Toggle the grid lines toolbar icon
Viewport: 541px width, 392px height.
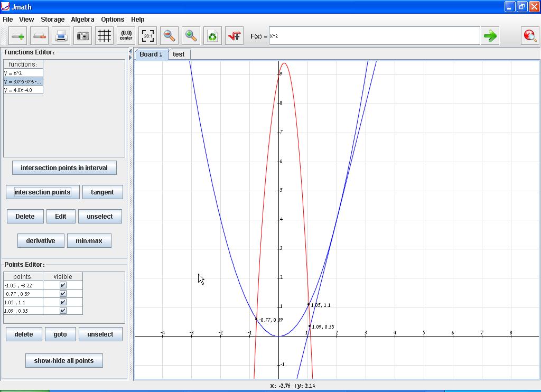[105, 36]
